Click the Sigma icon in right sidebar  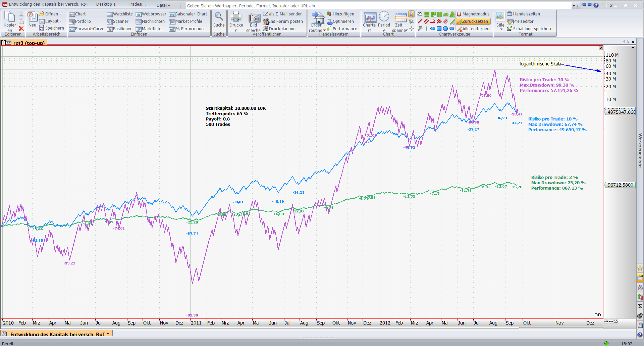(640, 306)
